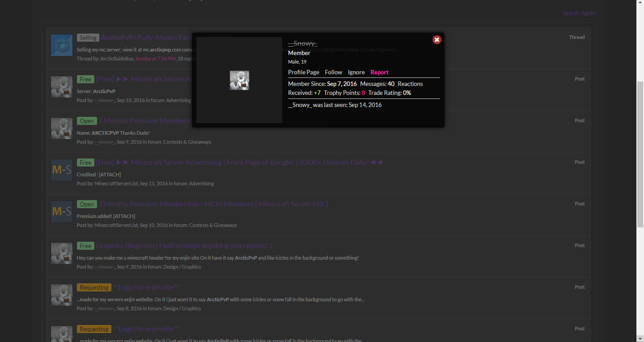Viewport: 644px width, 342px height.
Task: Open the ArcticPvP//Fully-Made selling thread title
Action: (x=146, y=38)
